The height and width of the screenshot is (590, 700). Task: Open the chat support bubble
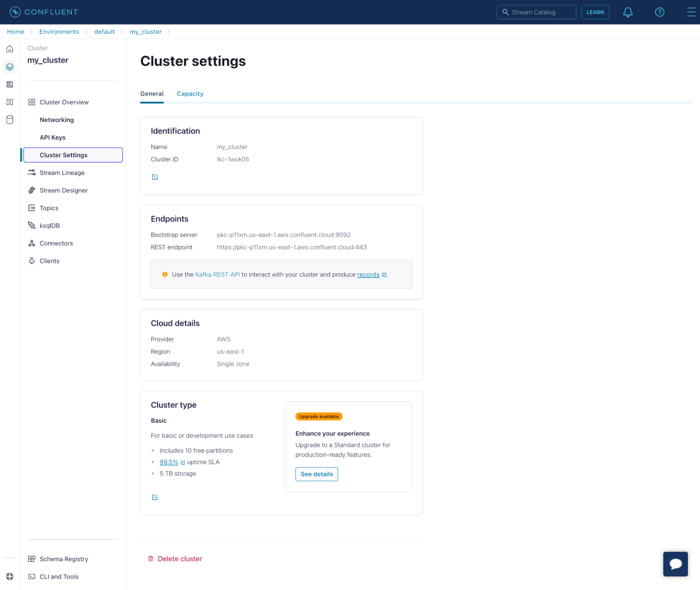(675, 564)
